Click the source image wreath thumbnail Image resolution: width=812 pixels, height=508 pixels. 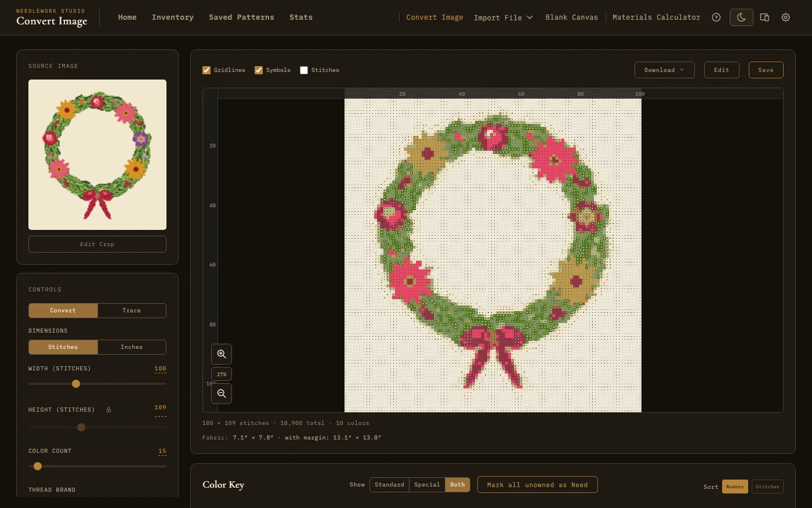point(97,155)
